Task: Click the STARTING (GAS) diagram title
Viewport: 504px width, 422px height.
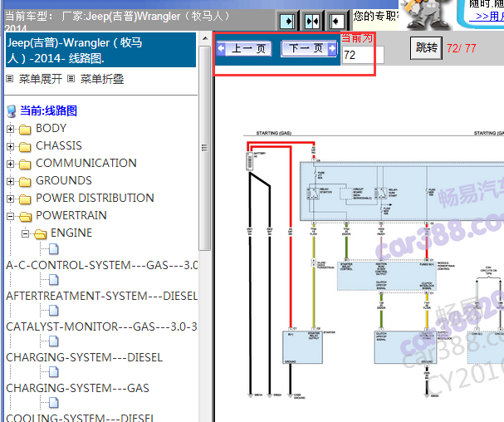Action: coord(273,133)
